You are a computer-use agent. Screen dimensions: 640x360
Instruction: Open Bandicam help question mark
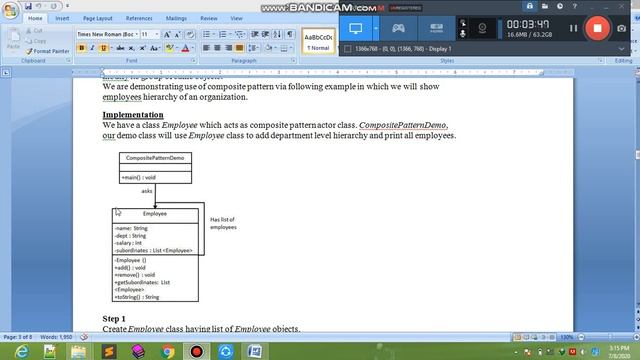coord(575,6)
